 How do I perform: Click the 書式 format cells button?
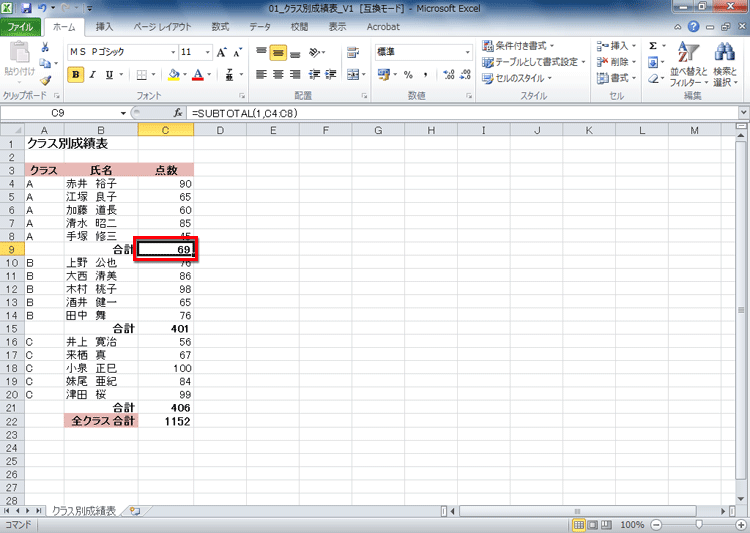616,78
